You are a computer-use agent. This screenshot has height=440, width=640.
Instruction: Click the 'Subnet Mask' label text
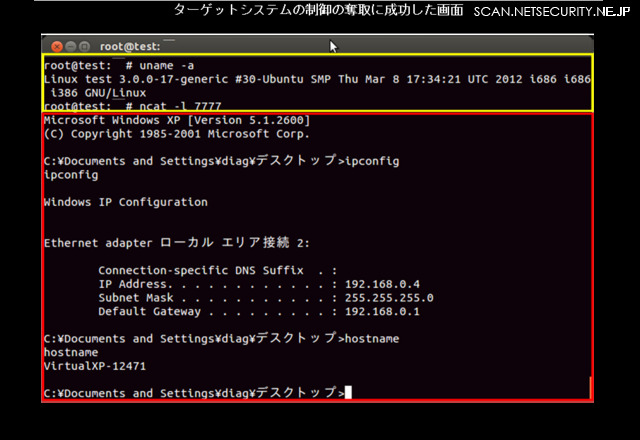(136, 298)
